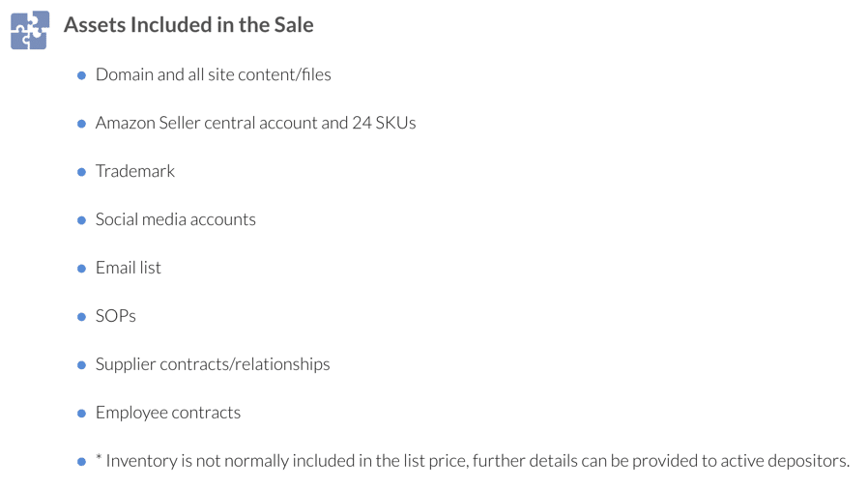The height and width of the screenshot is (488, 868).
Task: Click the Email list item
Action: [x=129, y=268]
